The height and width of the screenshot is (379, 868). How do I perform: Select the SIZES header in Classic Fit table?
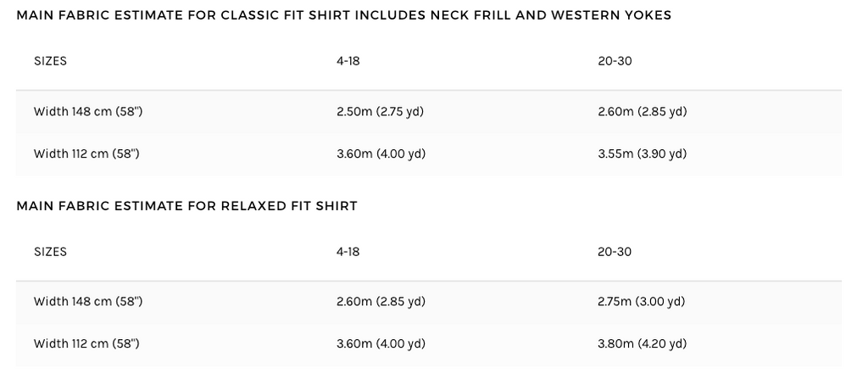point(50,61)
